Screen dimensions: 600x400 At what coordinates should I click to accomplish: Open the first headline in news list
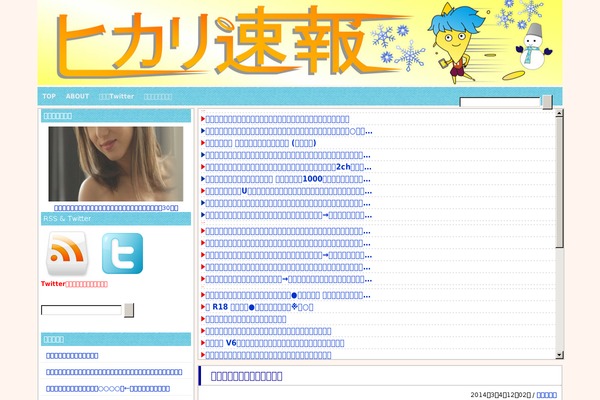[x=277, y=119]
